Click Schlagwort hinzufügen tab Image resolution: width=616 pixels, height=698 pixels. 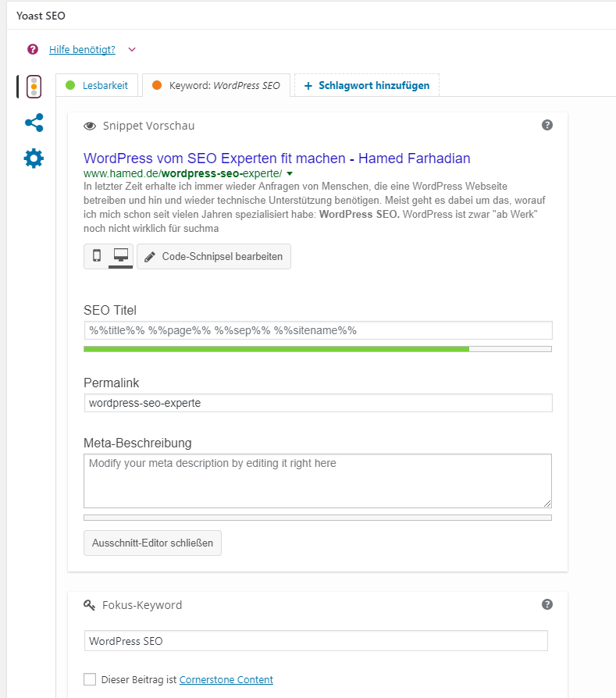pos(367,85)
